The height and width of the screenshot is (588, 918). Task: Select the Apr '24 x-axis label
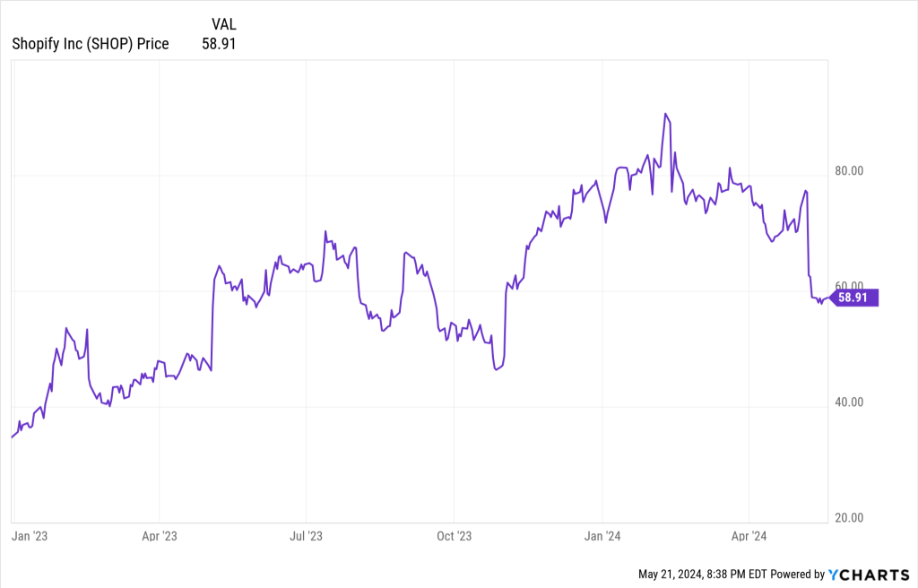[749, 536]
